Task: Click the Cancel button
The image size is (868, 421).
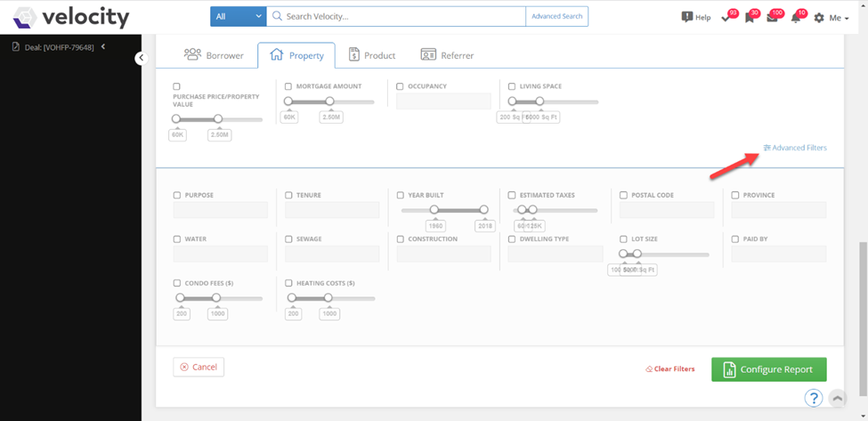Action: (x=199, y=367)
